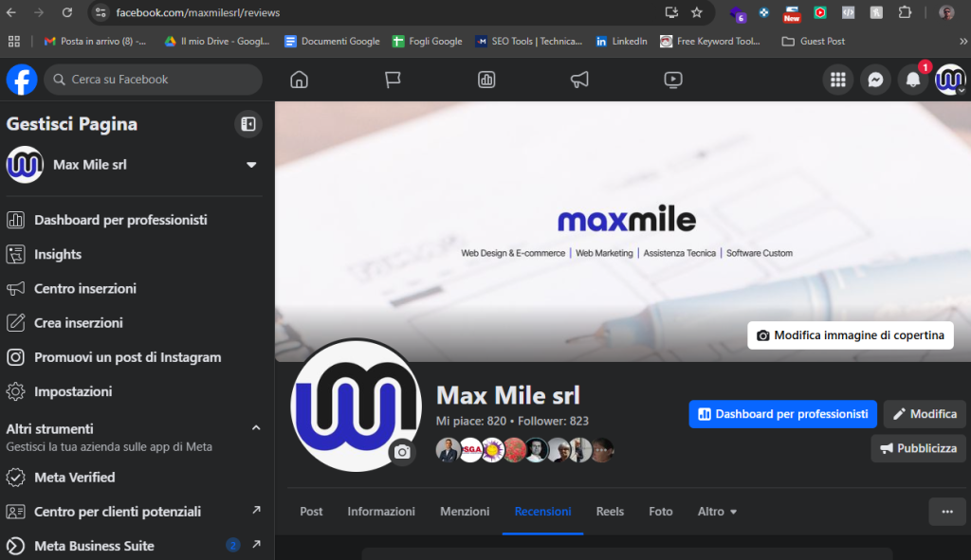Open the Ads megaphone icon in top bar
The width and height of the screenshot is (971, 560).
579,80
